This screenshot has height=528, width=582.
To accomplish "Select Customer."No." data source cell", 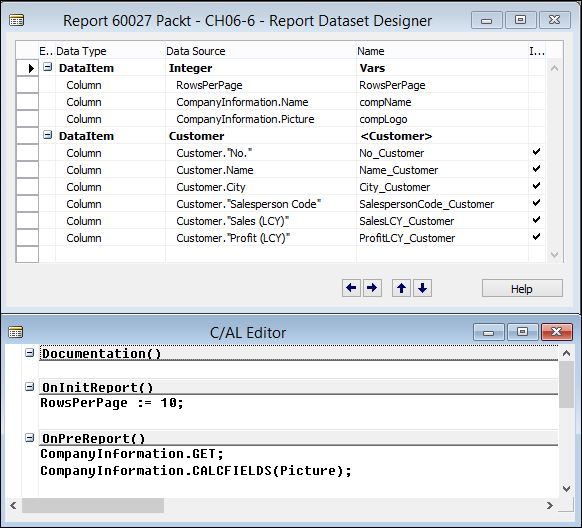I will pyautogui.click(x=261, y=153).
